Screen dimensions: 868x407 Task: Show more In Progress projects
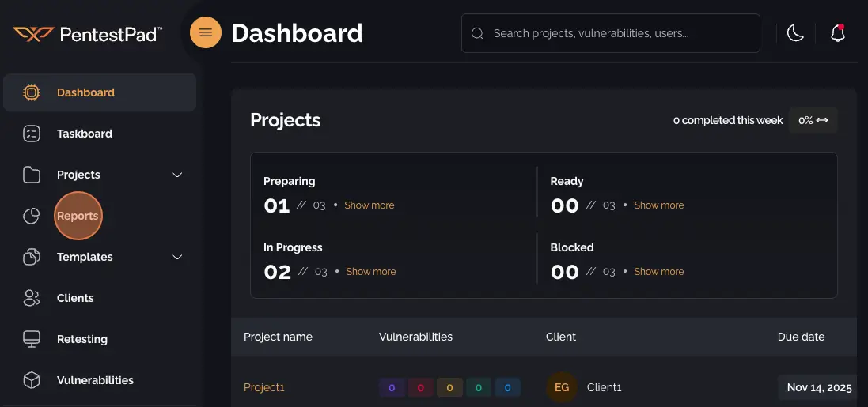pos(371,272)
